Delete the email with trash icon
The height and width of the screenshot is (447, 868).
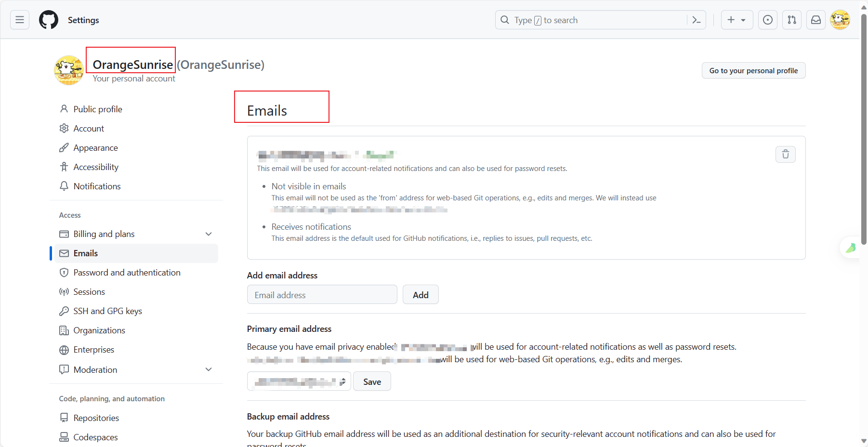pos(786,154)
